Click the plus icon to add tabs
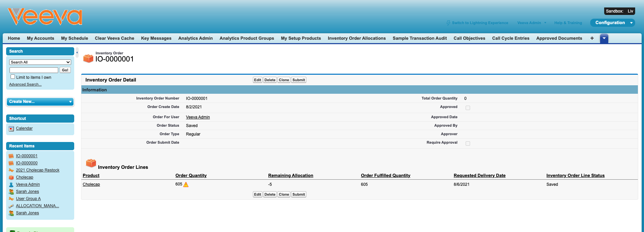The image size is (644, 232). click(x=592, y=38)
